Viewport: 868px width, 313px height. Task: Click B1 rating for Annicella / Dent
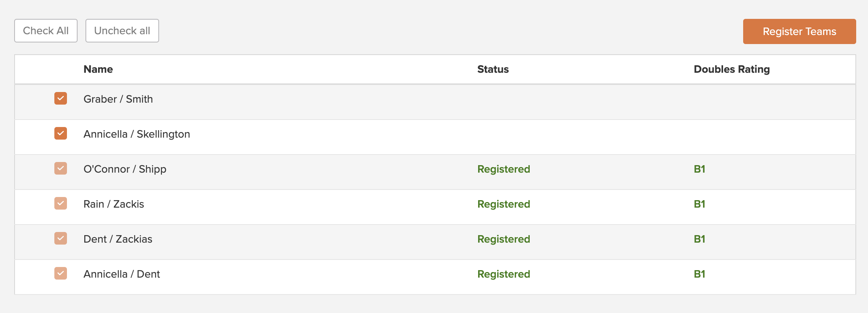[x=699, y=274]
